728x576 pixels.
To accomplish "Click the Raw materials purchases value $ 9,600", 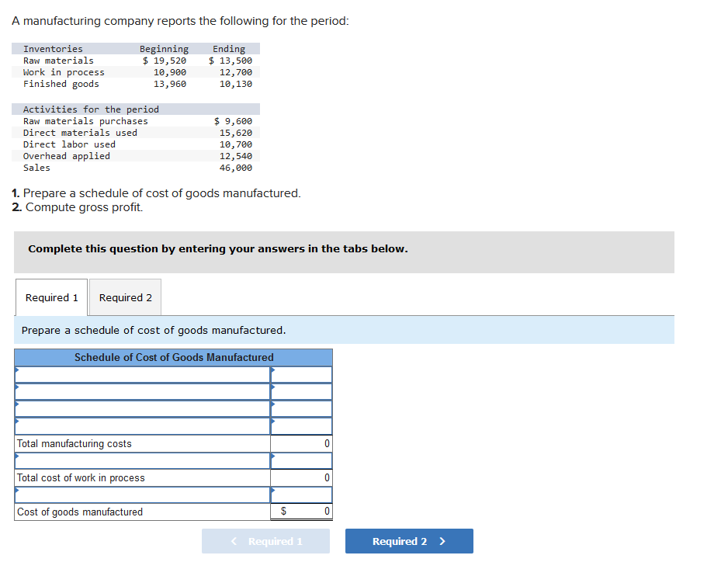I will click(233, 121).
